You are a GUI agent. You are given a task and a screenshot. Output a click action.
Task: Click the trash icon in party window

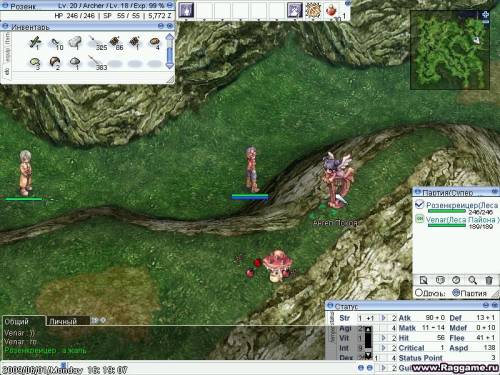pos(489,280)
